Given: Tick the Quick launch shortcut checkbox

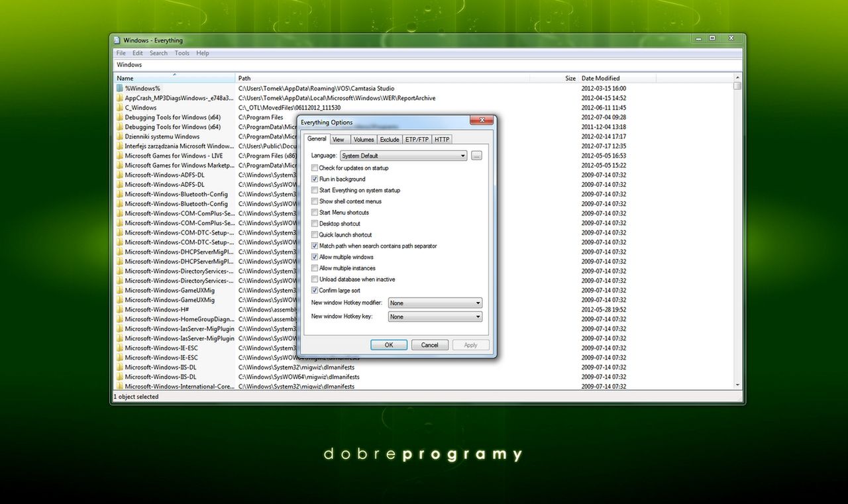Looking at the screenshot, I should tap(315, 235).
